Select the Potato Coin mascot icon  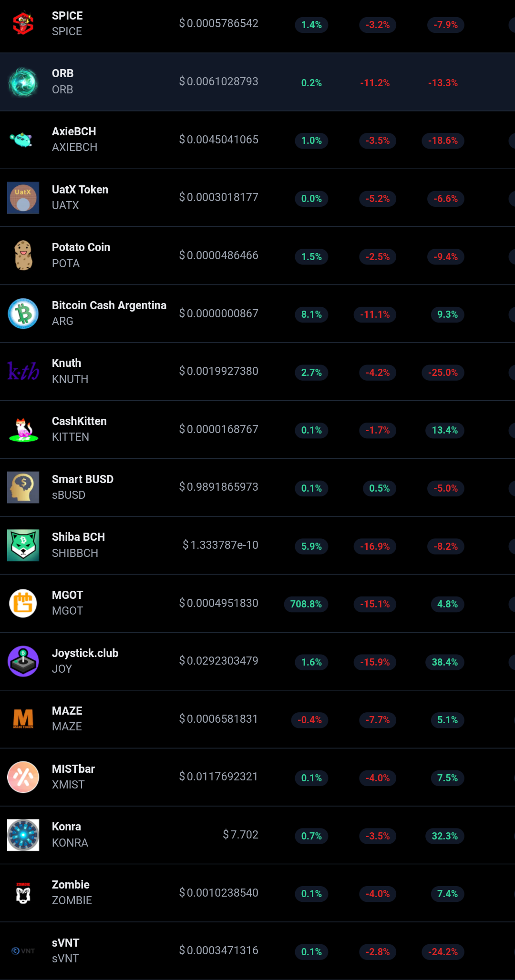[x=23, y=255]
